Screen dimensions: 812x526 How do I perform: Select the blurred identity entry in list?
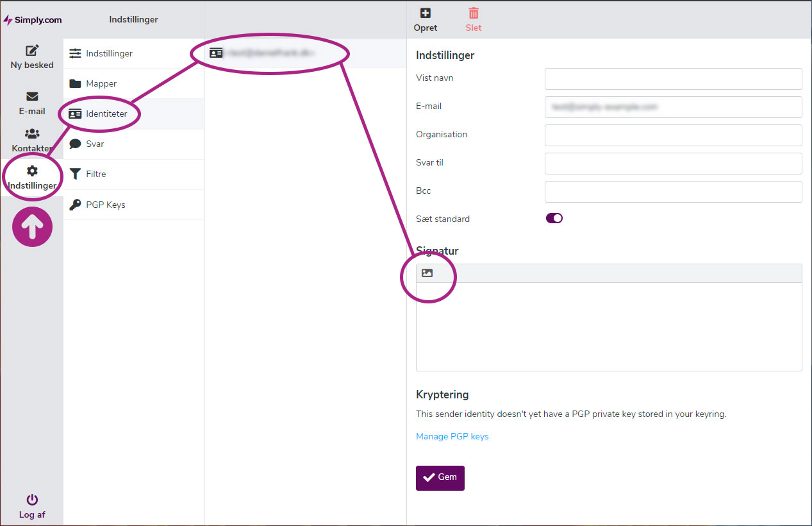coord(269,53)
